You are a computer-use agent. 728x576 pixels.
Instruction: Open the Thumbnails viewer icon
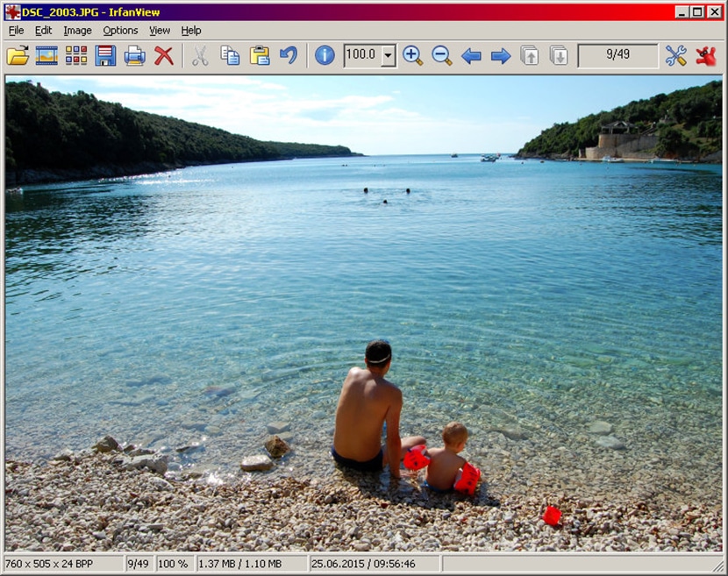(x=76, y=56)
